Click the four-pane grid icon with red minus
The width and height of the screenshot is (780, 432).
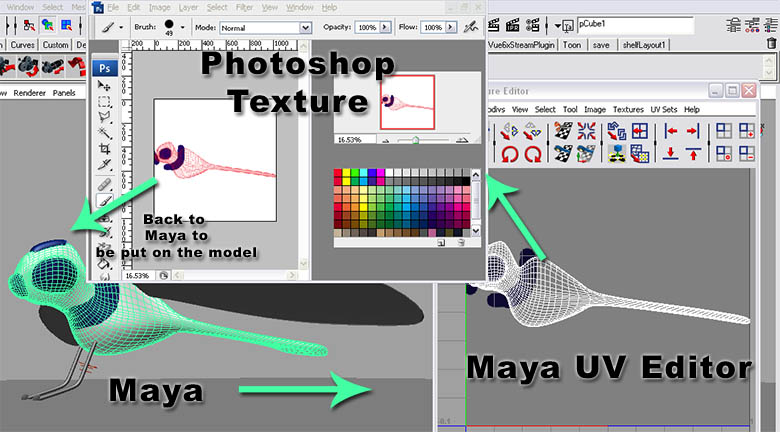[747, 154]
